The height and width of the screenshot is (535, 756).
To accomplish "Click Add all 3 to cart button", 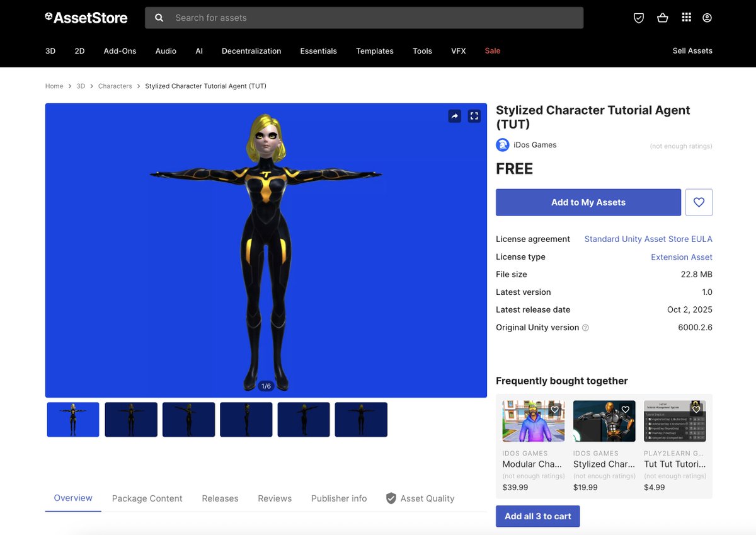I will click(x=537, y=516).
